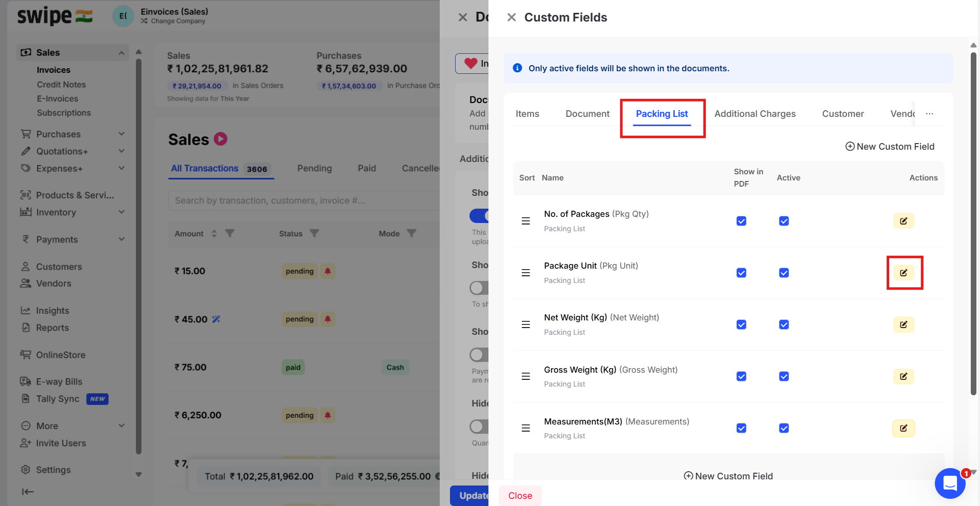The height and width of the screenshot is (506, 980).
Task: Open the more tabs ellipsis menu
Action: click(929, 114)
